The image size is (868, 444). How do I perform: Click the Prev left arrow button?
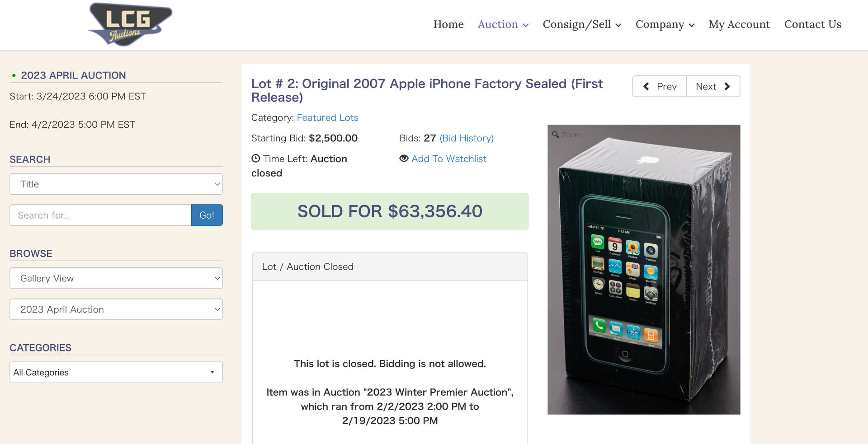(x=659, y=86)
